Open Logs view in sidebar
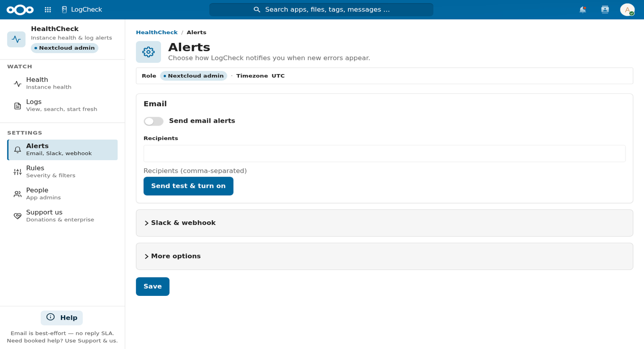Viewport: 644px width, 349px height. (62, 105)
